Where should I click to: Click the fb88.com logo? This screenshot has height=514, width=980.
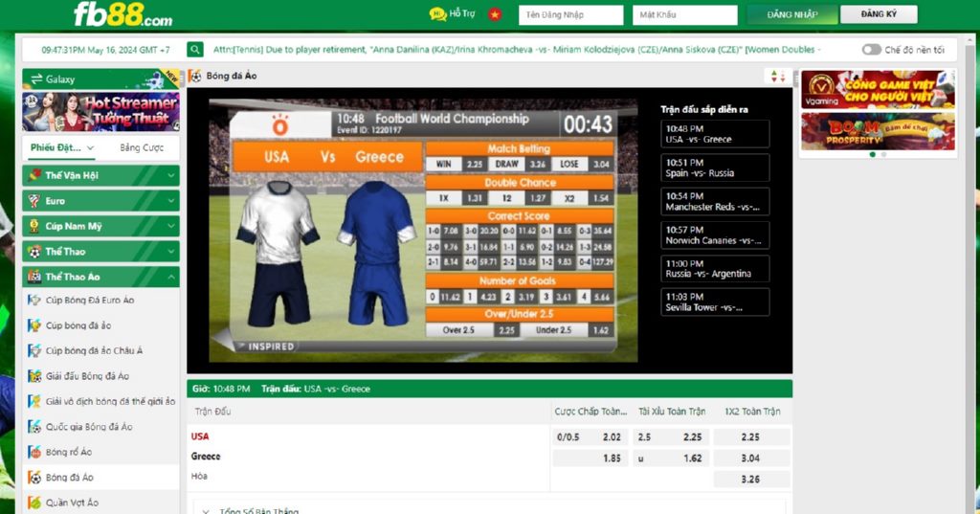[x=122, y=14]
